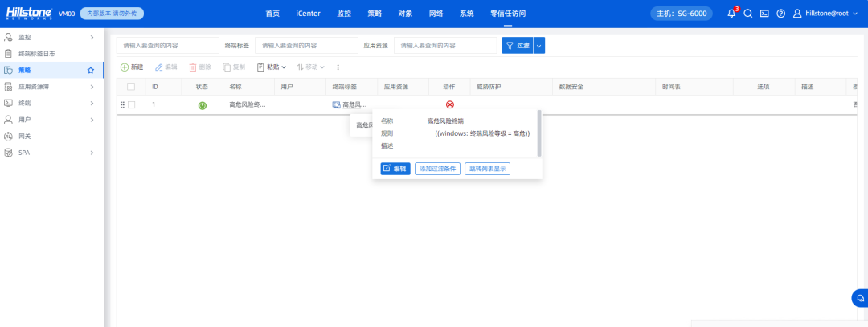Click the 终端标签 search input field
868x327 pixels.
coord(305,46)
